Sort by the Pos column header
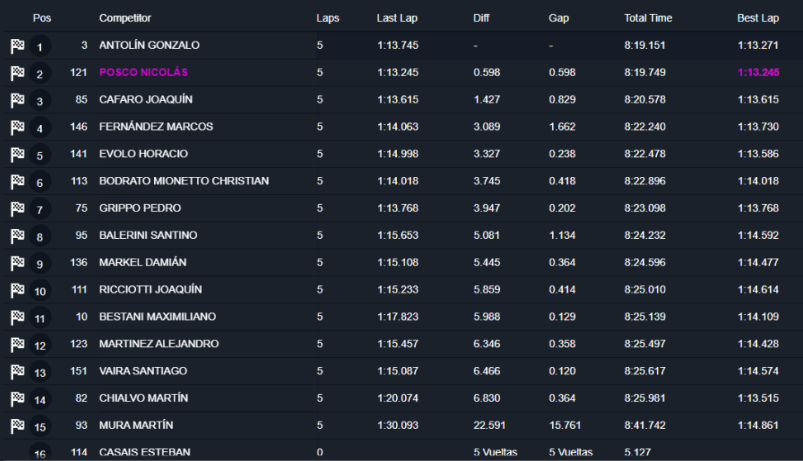803x461 pixels. pyautogui.click(x=42, y=18)
